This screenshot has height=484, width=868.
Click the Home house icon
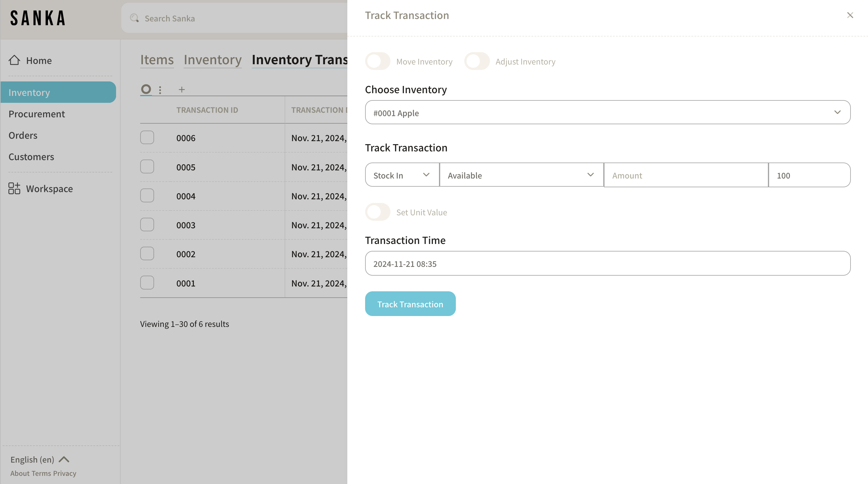click(x=14, y=60)
